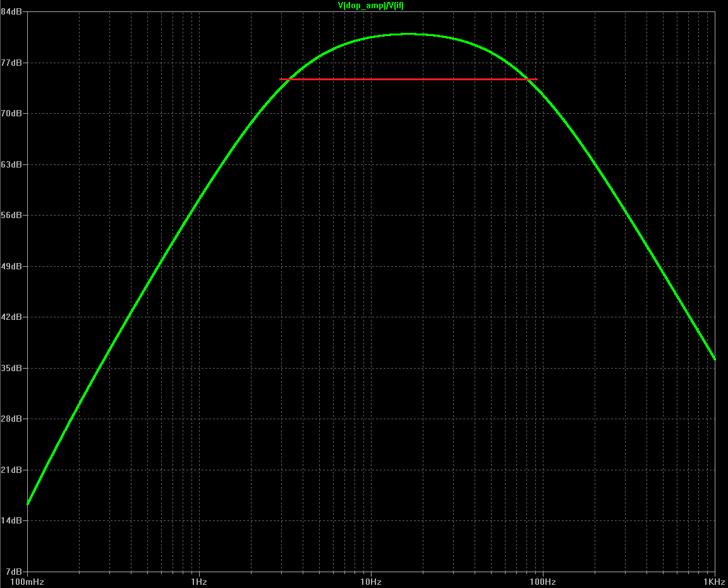Click the red horizontal bandwidth marker line
The height and width of the screenshot is (588, 728).
(x=408, y=80)
